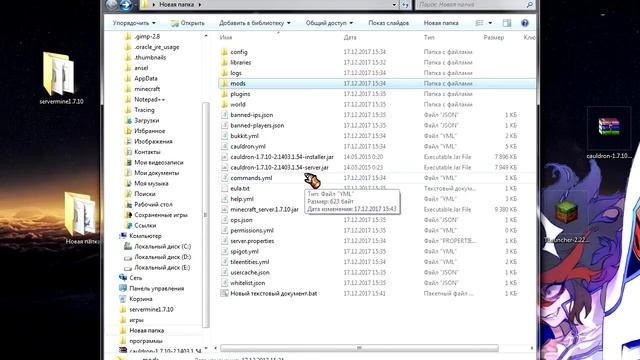Select the file commands.yml
This screenshot has height=360, width=640.
(x=251, y=178)
